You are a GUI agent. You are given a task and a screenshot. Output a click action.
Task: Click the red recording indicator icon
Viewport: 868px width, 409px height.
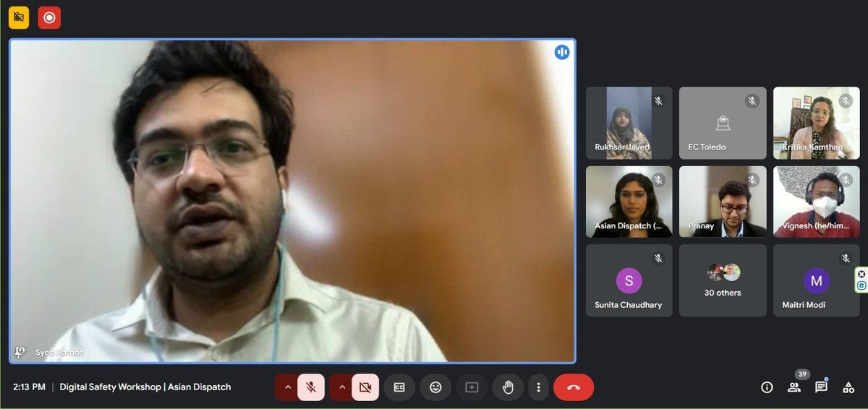click(49, 17)
